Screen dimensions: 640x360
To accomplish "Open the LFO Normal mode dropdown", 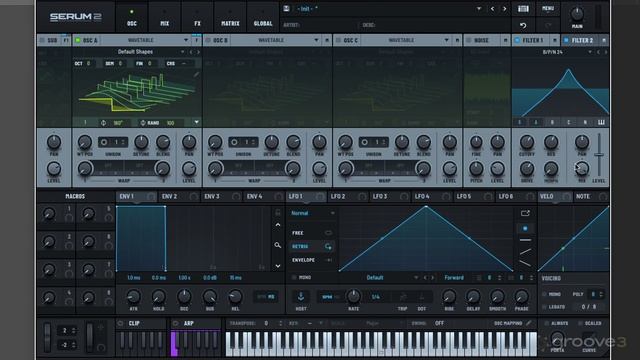I will pos(313,213).
